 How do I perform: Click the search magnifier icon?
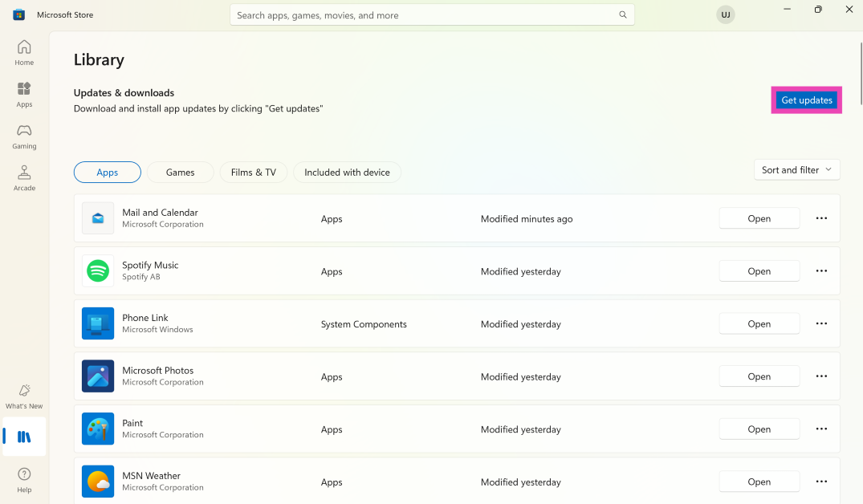point(622,15)
